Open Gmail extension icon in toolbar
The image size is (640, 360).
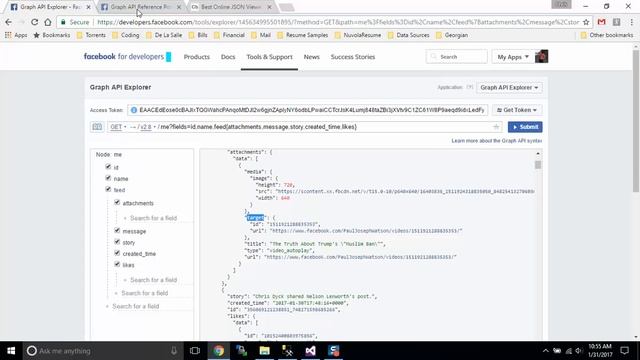click(602, 22)
